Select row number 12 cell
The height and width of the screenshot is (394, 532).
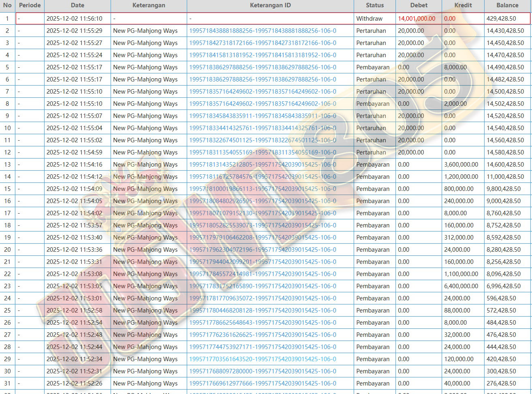click(7, 152)
